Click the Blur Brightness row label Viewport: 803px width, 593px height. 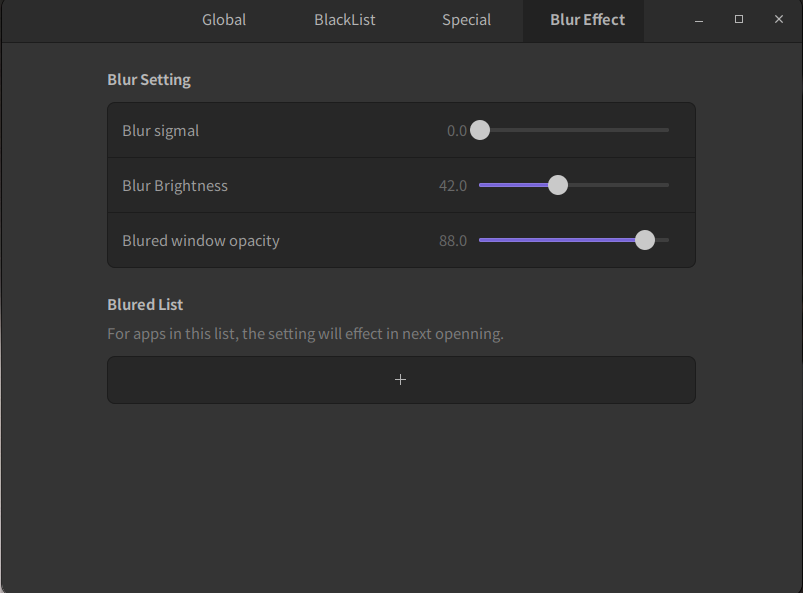point(175,185)
